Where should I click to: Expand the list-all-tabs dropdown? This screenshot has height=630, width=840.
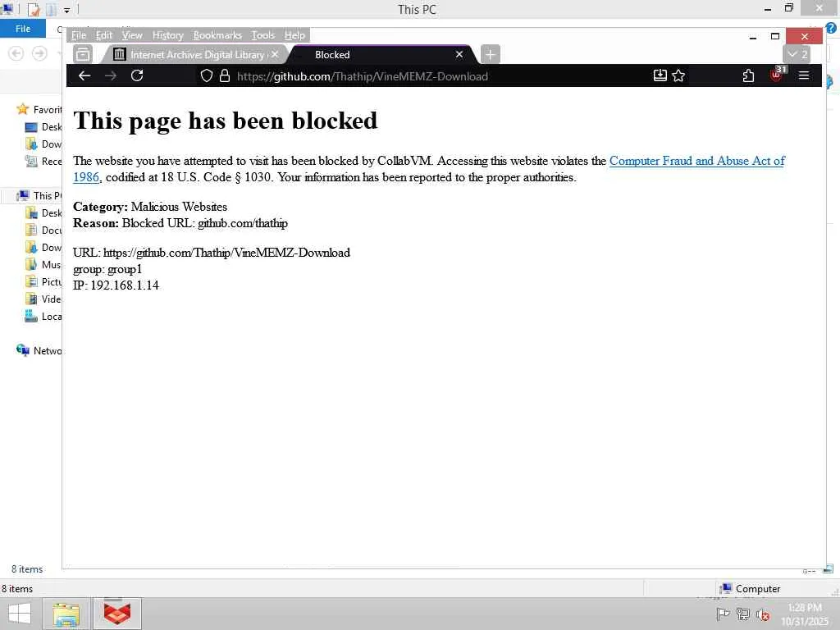pos(797,54)
